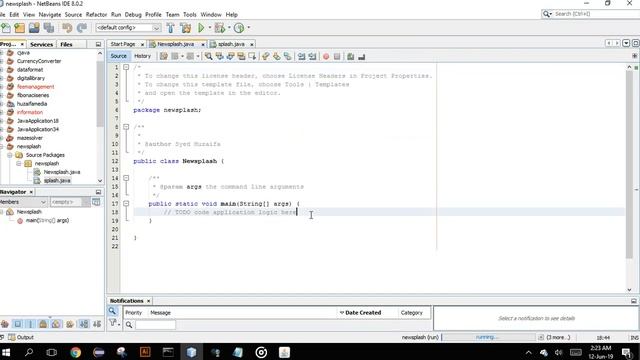Open the Output window button
This screenshot has width=640, height=360.
pos(21,337)
